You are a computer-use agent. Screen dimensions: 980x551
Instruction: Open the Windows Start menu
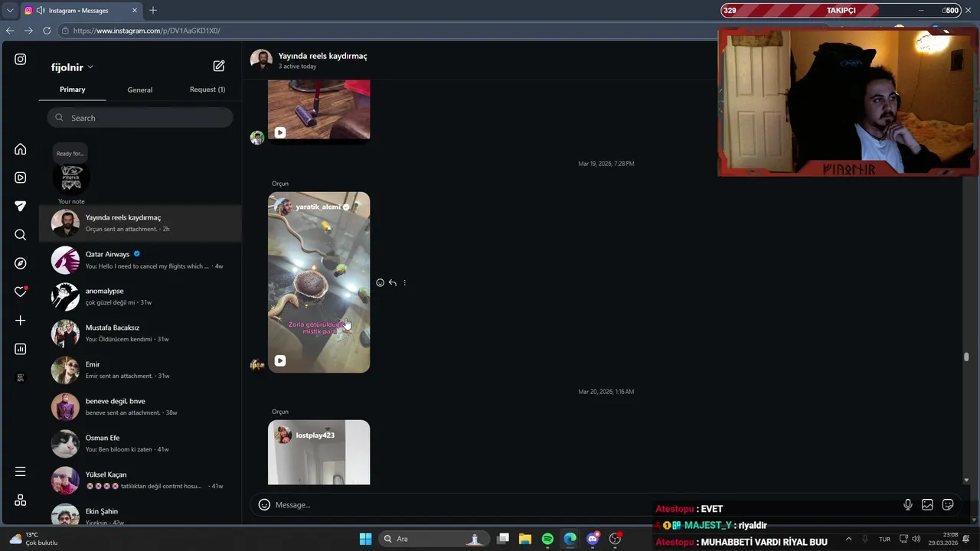tap(365, 539)
